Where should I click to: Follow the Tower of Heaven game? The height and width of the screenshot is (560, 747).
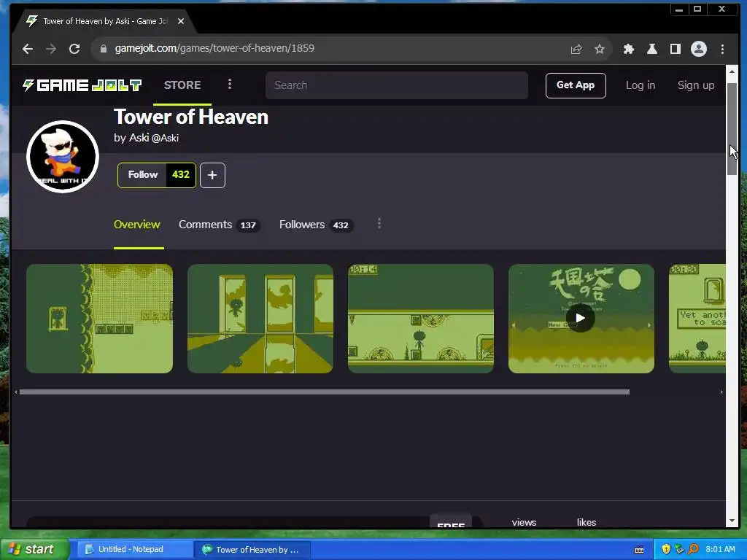pos(142,175)
